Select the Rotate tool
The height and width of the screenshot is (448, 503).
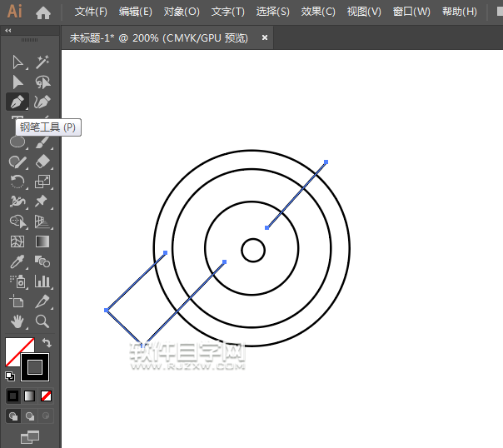pyautogui.click(x=17, y=182)
